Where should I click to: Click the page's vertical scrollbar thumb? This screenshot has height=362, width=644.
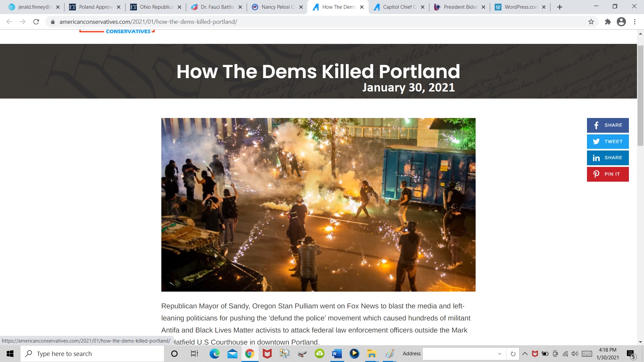[640, 96]
